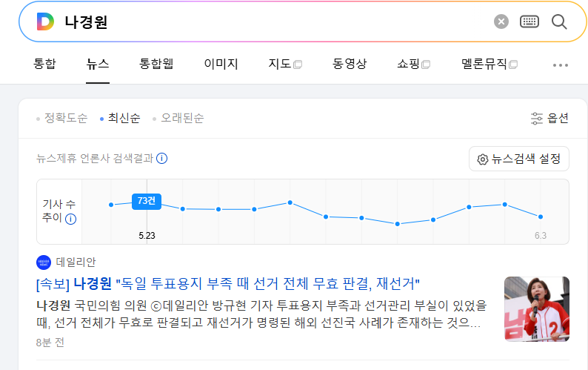Screen dimensions: 588x370
Task: Click the 데일리안 publisher logo icon
Action: click(44, 262)
